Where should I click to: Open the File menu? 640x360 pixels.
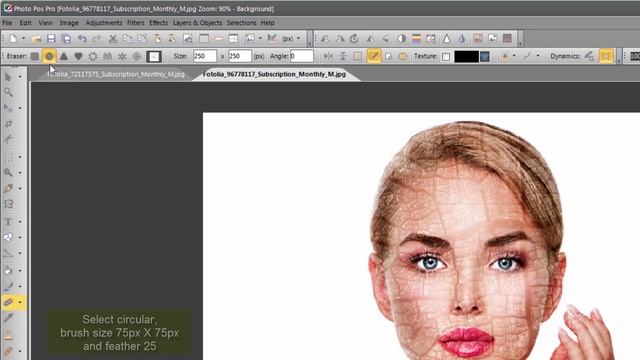(x=7, y=23)
